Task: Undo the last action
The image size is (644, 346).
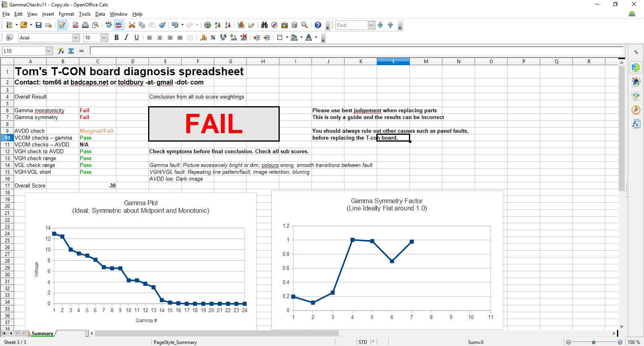Action: pos(175,25)
